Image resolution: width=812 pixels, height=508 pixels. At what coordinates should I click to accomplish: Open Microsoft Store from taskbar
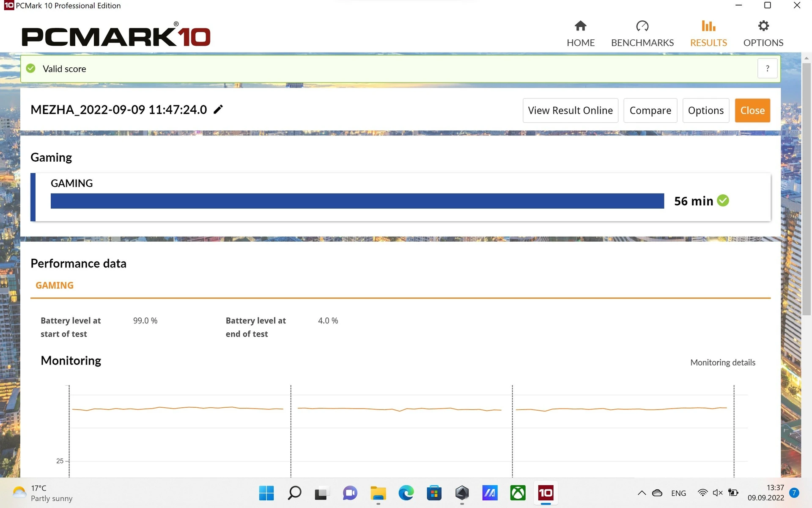coord(434,493)
